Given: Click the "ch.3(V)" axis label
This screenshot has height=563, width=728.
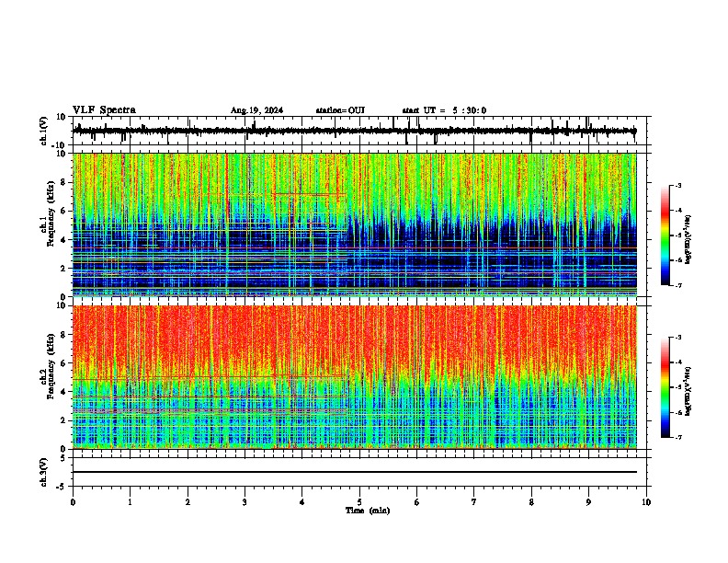Looking at the screenshot, I should click(x=44, y=472).
